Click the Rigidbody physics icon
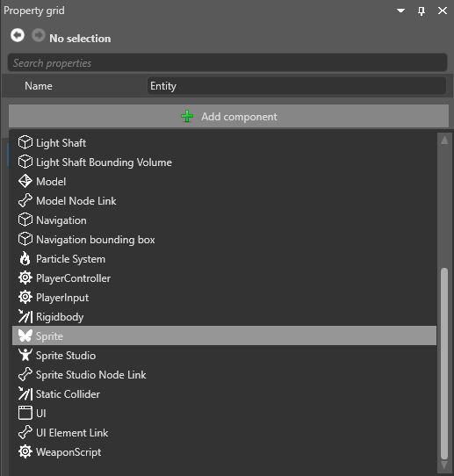454x476 pixels. (25, 317)
